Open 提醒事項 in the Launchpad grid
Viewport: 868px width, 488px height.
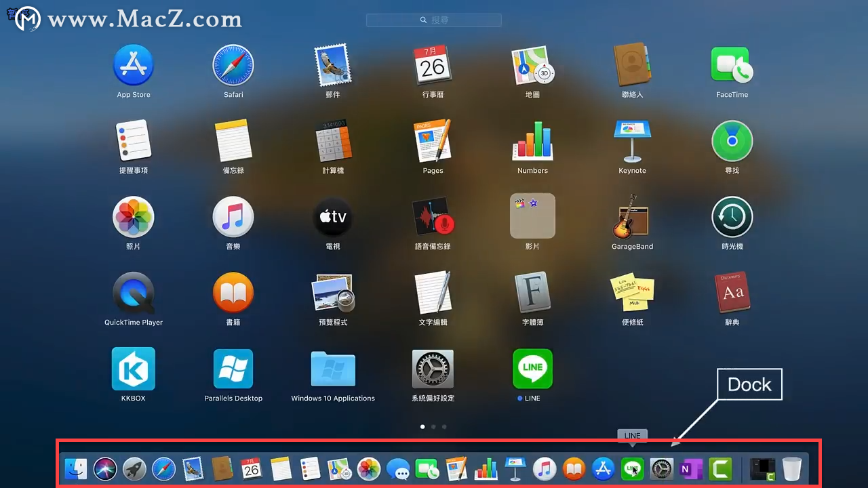tap(134, 141)
